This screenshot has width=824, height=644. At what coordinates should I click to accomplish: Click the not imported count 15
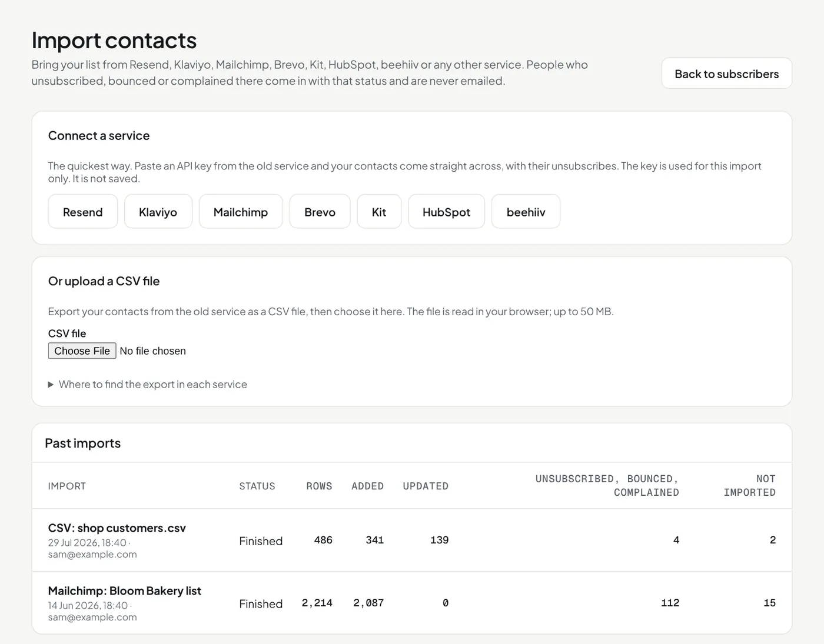pos(769,603)
